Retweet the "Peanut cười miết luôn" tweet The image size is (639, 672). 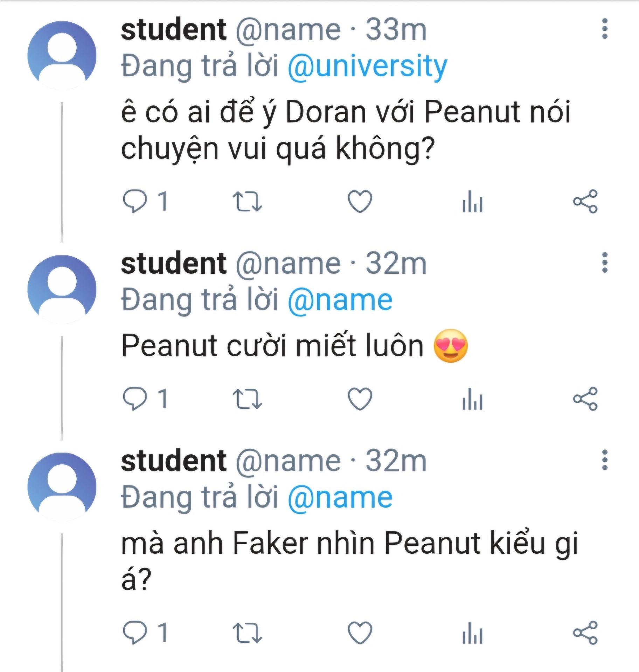point(247,399)
